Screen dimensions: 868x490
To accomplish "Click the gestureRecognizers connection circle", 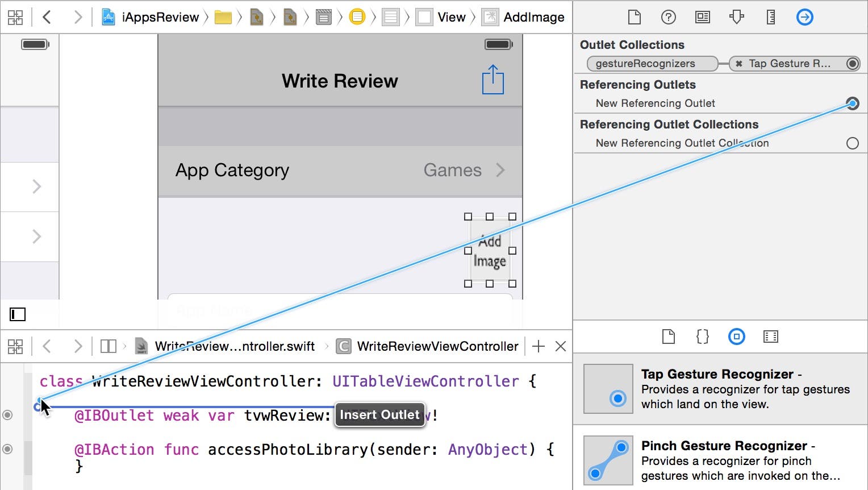I will coord(852,64).
